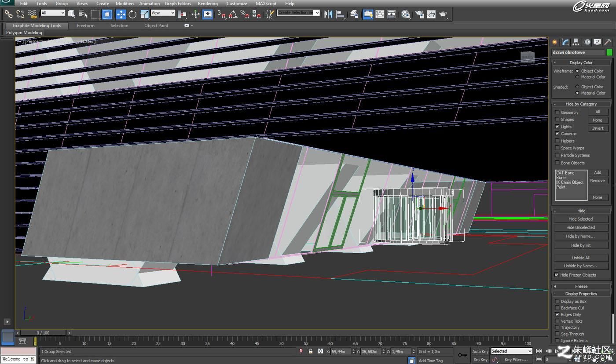Screen dimensions: 616x364
Task: Open the View reference coordinate dropdown
Action: pyautogui.click(x=163, y=13)
